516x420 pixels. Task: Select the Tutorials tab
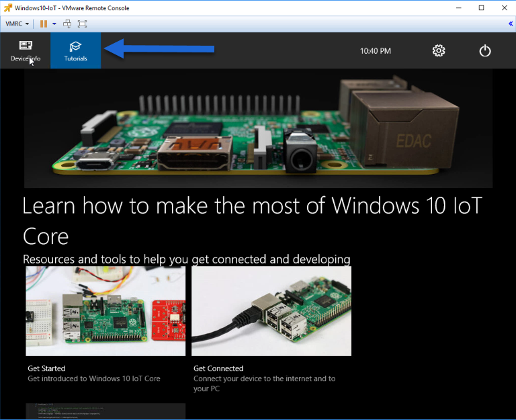click(76, 50)
